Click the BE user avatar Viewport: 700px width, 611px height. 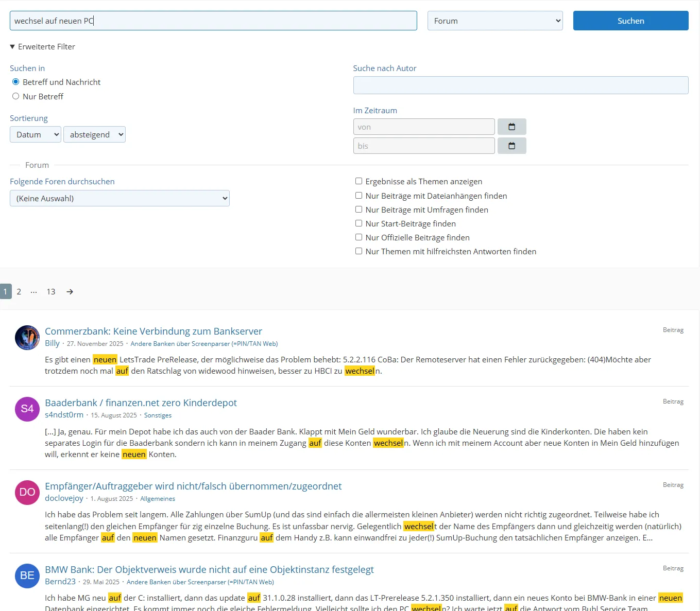click(x=27, y=576)
